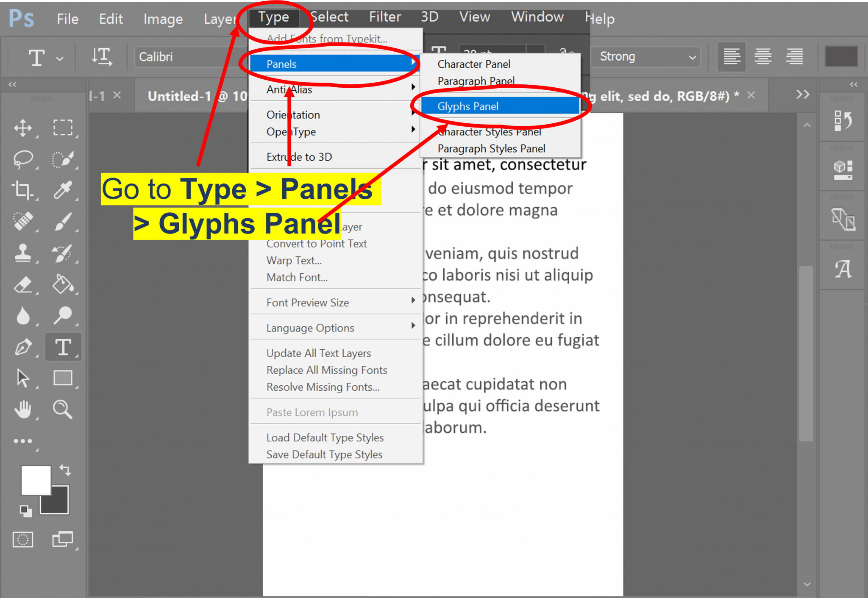
Task: Open the Image menu
Action: coord(163,19)
